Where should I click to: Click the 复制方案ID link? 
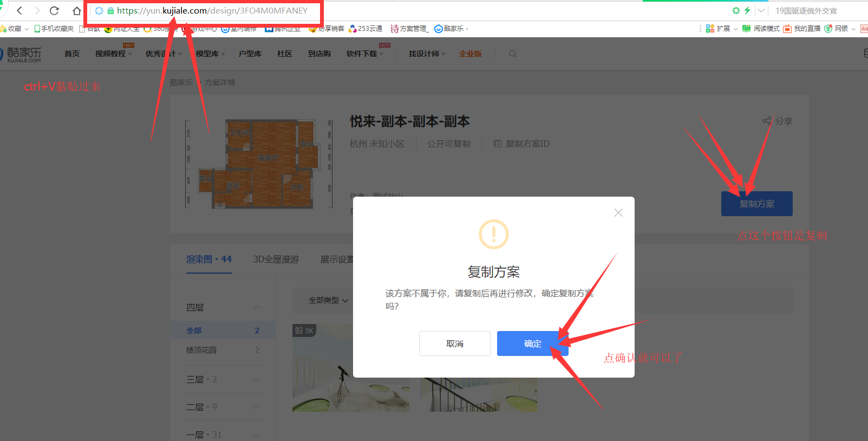pos(521,144)
